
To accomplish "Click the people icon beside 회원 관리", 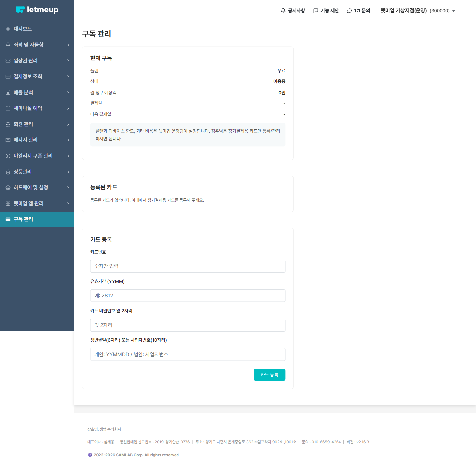I will [8, 124].
